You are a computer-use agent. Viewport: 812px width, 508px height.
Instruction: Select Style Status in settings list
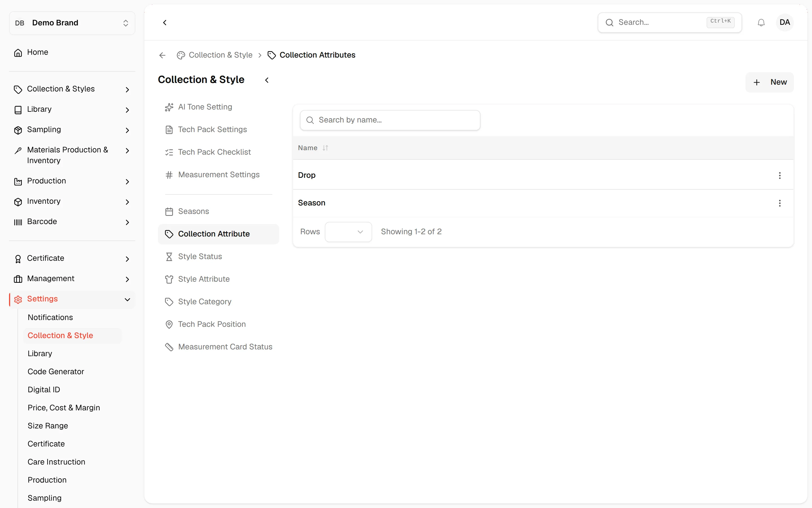(x=219, y=256)
